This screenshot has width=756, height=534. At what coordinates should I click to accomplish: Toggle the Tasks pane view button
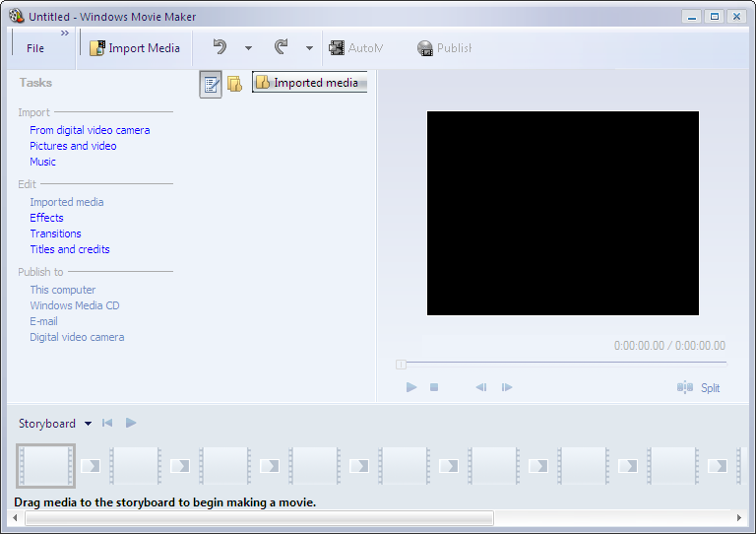tap(211, 84)
